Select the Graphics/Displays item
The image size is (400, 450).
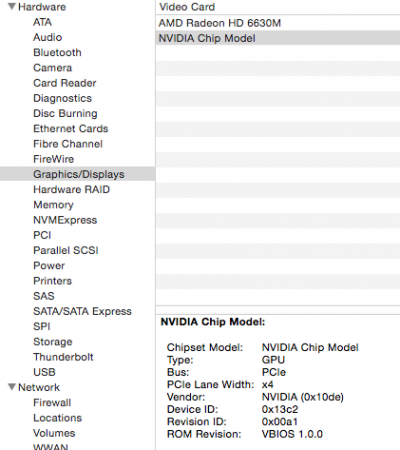coord(77,174)
